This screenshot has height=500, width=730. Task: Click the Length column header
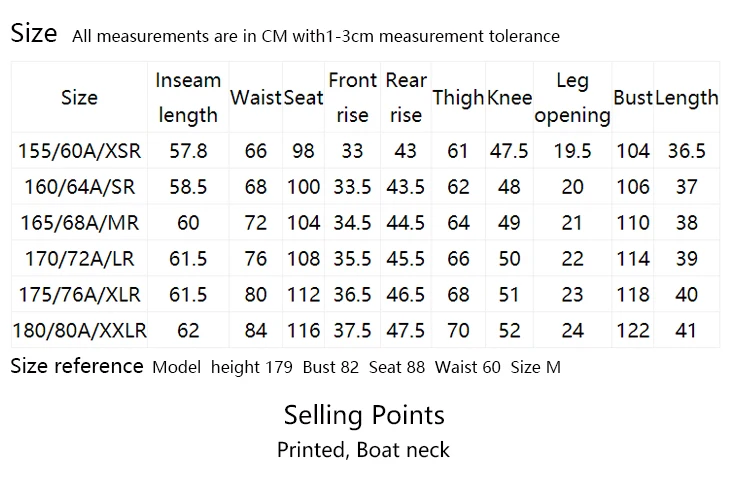click(x=687, y=98)
